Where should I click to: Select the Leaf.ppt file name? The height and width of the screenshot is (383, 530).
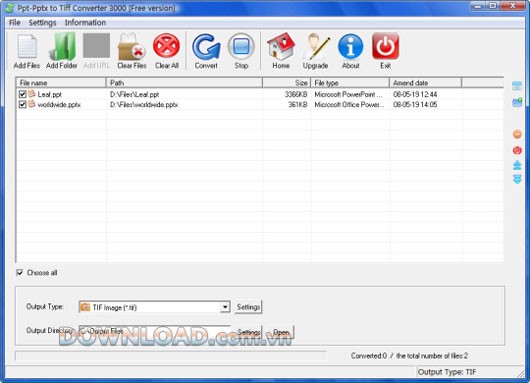point(49,94)
